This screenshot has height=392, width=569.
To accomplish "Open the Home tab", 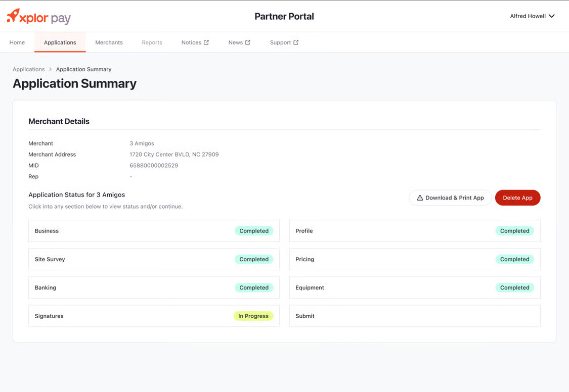I will 17,42.
